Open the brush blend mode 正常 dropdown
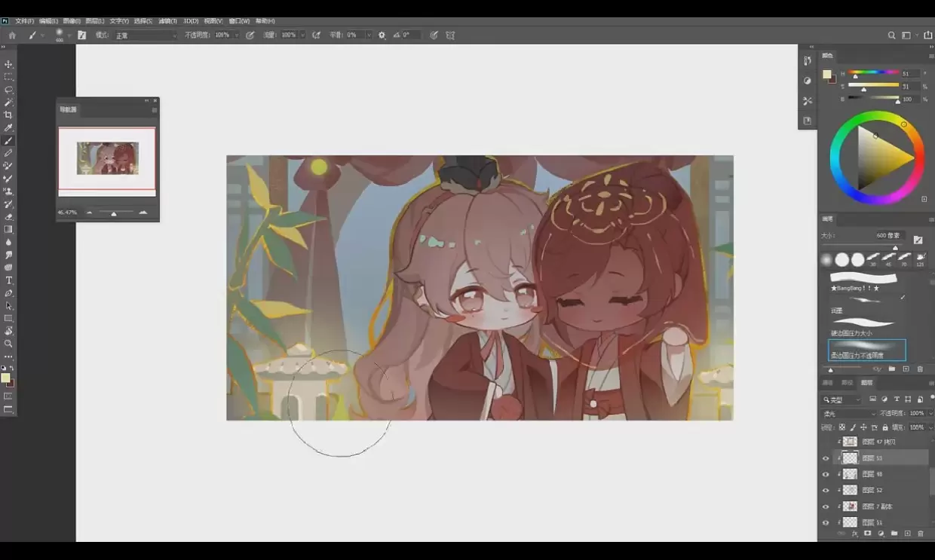935x560 pixels. [146, 35]
